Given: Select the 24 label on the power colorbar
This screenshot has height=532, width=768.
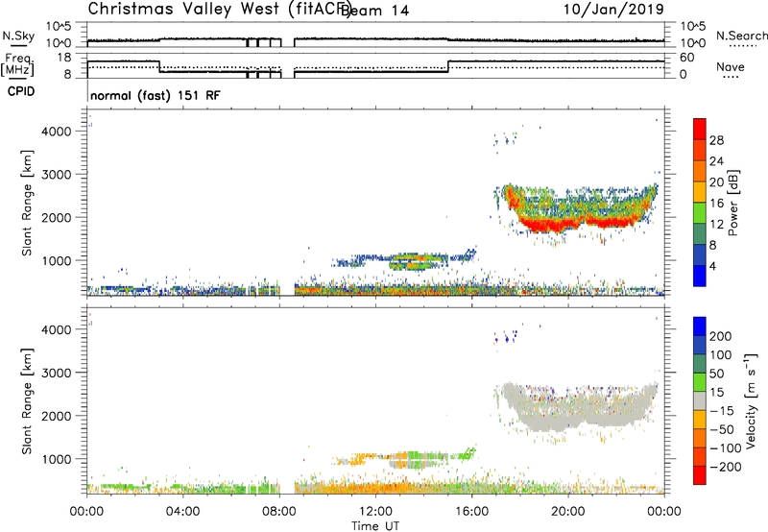Looking at the screenshot, I should point(716,161).
